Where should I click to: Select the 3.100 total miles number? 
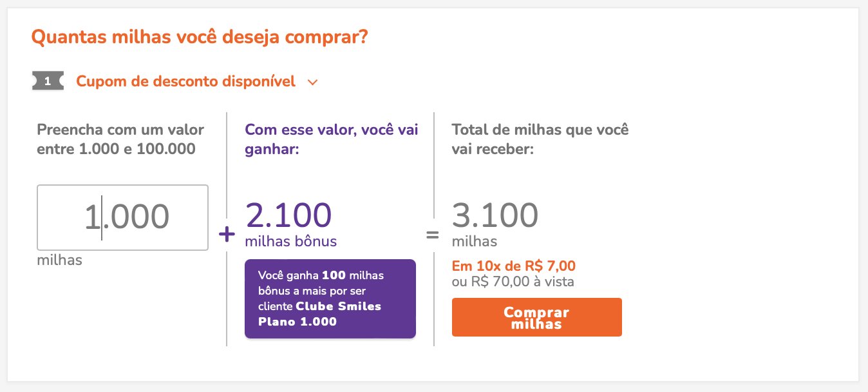click(495, 215)
